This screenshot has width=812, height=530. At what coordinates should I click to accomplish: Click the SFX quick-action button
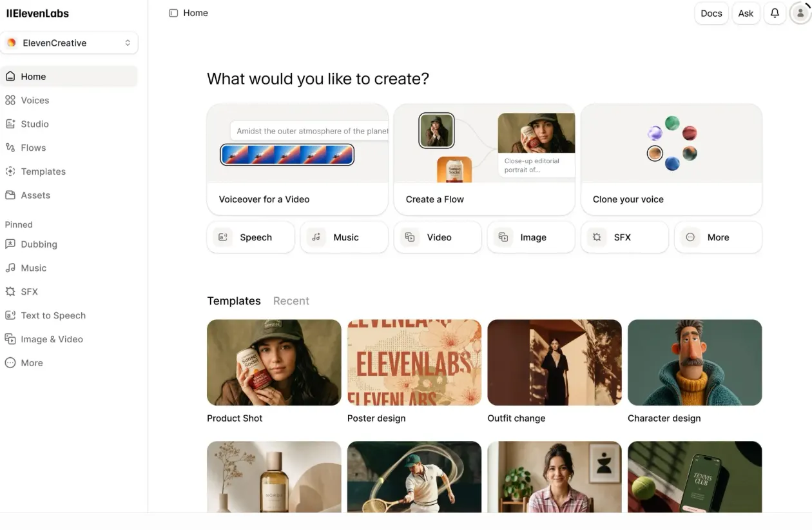(624, 237)
